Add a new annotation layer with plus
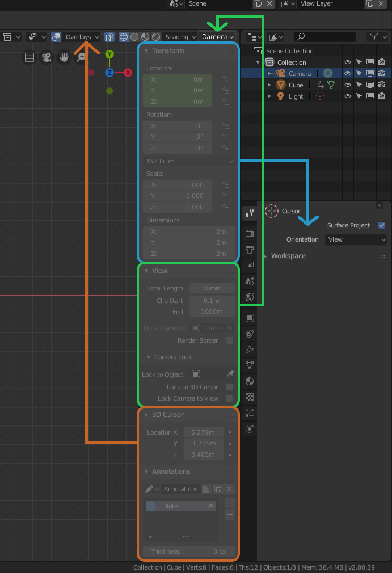The image size is (392, 573). coord(230,503)
